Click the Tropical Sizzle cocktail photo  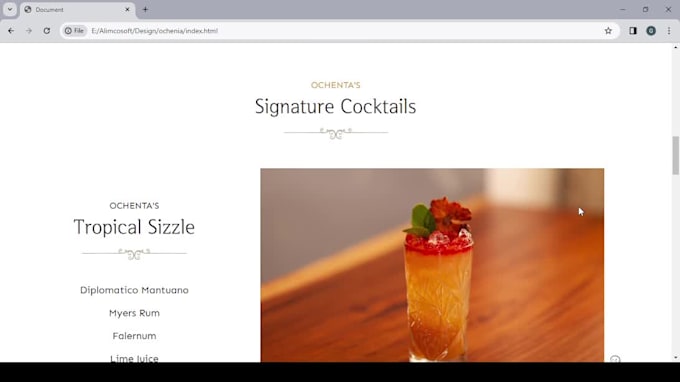(432, 265)
